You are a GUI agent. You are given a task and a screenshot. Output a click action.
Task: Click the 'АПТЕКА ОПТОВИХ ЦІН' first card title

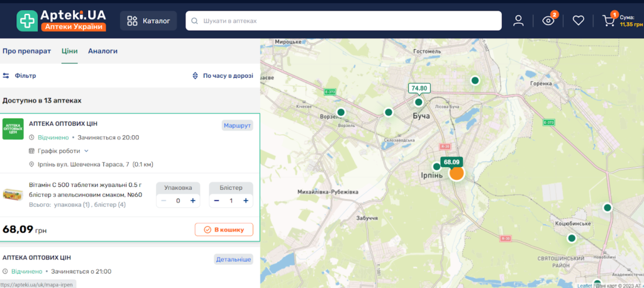click(x=64, y=124)
